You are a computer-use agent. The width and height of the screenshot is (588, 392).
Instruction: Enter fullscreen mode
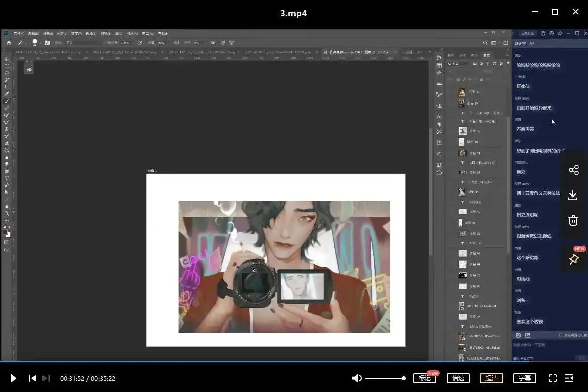(x=553, y=378)
